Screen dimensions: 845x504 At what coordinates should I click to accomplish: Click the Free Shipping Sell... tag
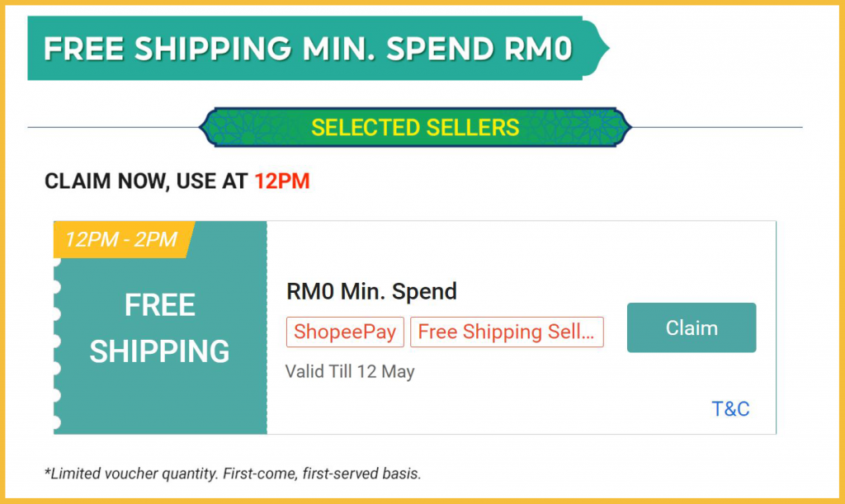(x=507, y=332)
